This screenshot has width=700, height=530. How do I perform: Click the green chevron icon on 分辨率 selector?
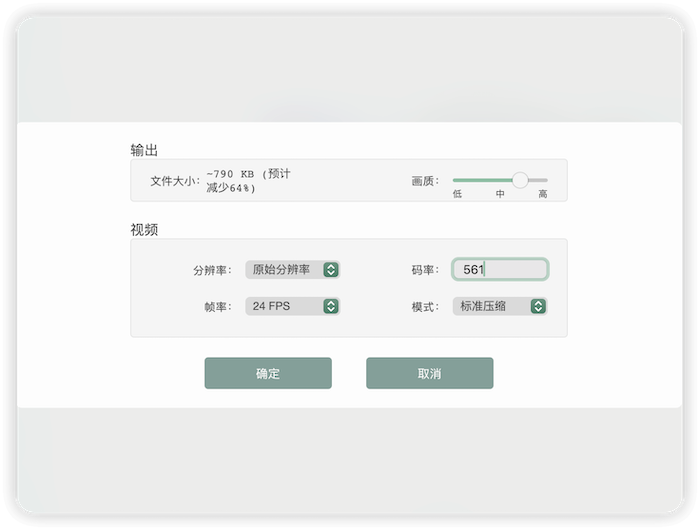pos(331,270)
